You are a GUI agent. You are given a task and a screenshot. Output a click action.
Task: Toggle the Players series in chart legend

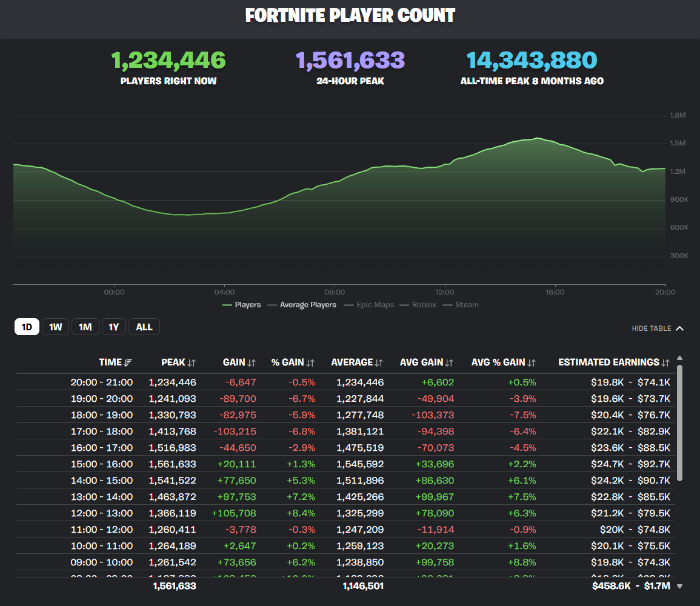click(242, 305)
